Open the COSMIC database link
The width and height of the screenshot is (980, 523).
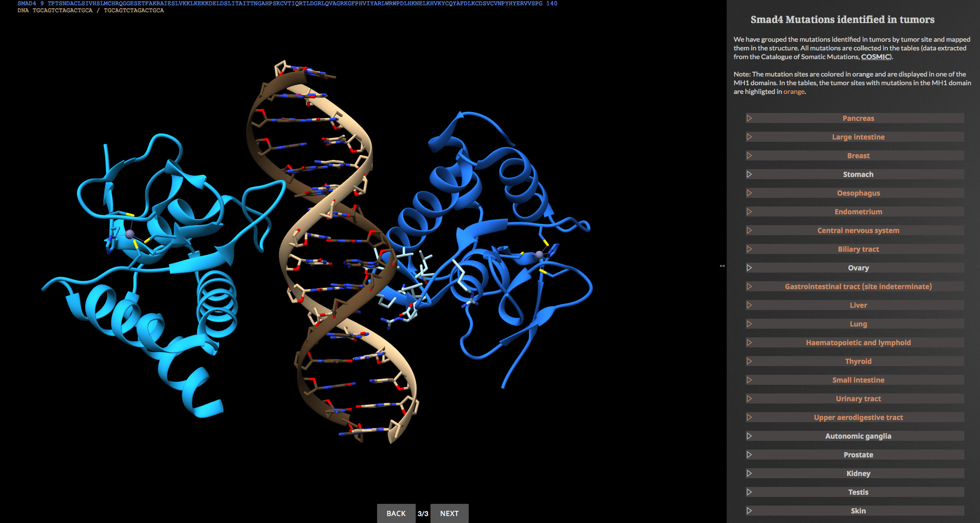(x=875, y=57)
